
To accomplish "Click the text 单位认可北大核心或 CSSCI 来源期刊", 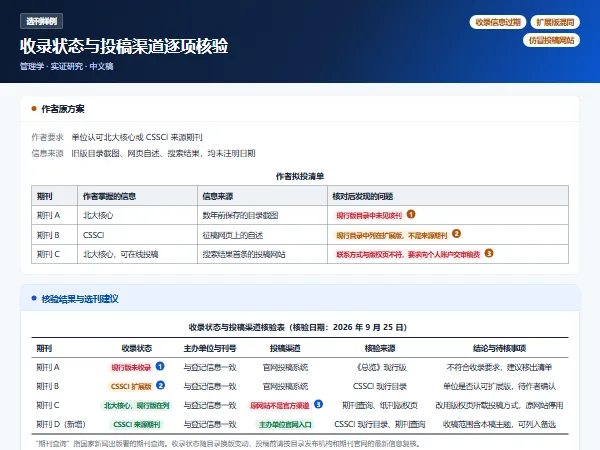I will click(137, 137).
